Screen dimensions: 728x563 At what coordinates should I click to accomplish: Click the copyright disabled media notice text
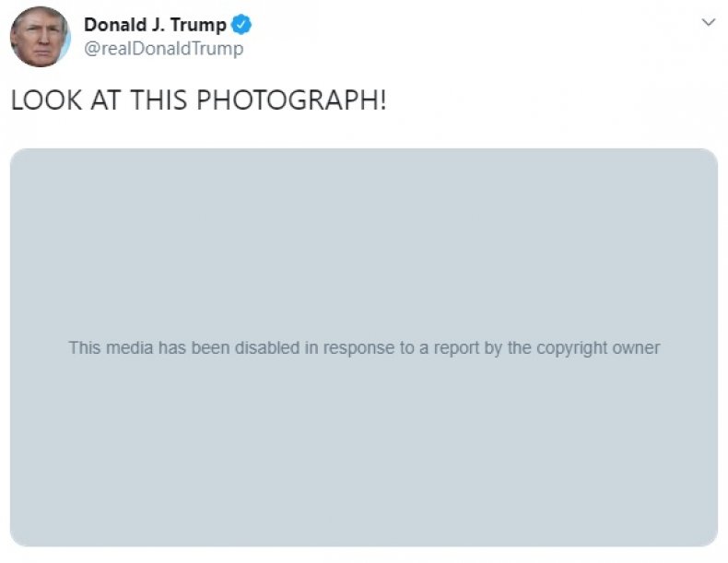coord(364,347)
